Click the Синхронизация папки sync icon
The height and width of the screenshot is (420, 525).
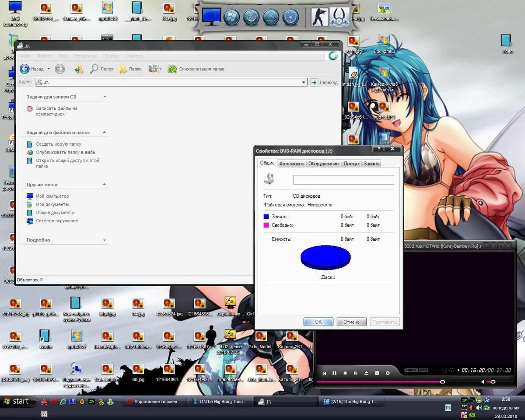pyautogui.click(x=172, y=69)
